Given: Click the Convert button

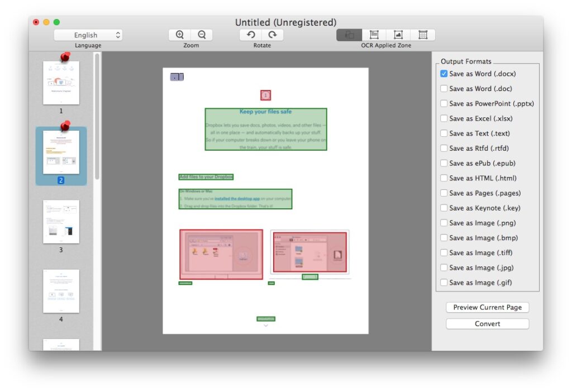Looking at the screenshot, I should click(487, 324).
